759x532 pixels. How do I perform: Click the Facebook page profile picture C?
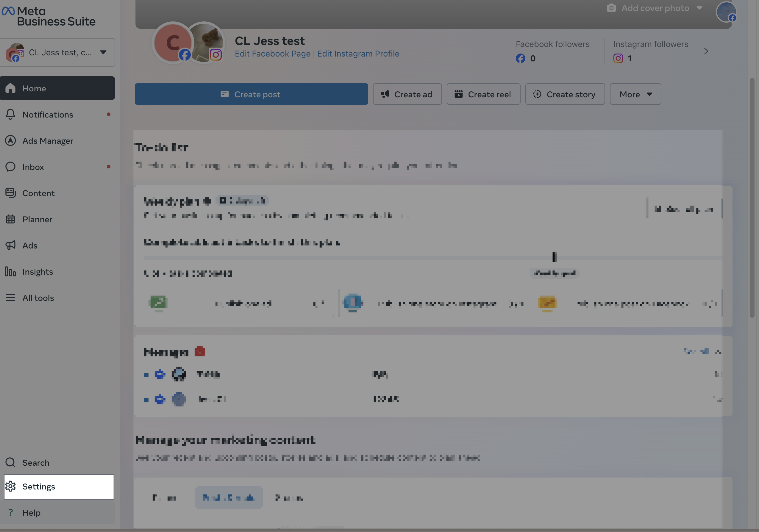pos(173,43)
